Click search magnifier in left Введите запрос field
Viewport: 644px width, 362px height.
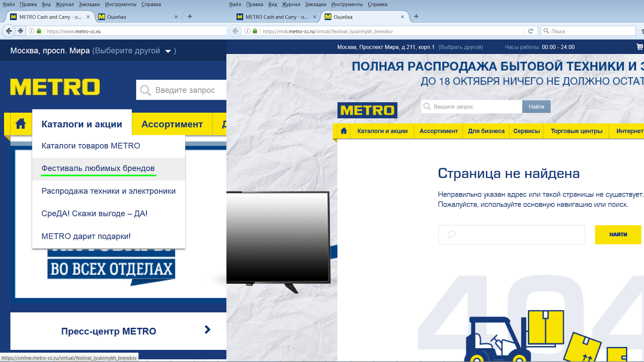(145, 90)
